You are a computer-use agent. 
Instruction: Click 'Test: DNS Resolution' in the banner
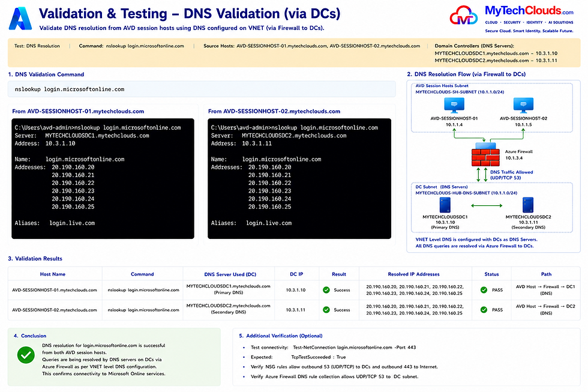coord(37,46)
